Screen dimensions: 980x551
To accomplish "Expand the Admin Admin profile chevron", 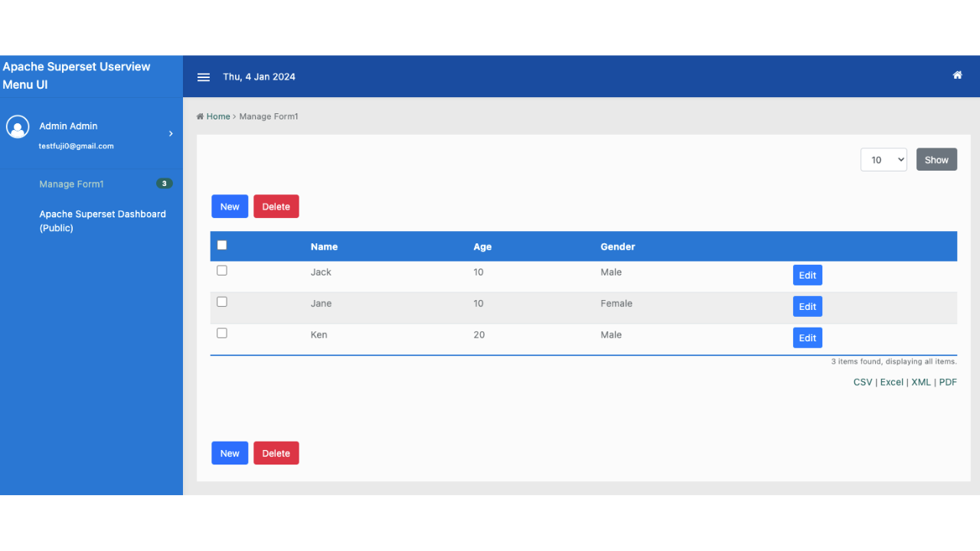I will 171,134.
